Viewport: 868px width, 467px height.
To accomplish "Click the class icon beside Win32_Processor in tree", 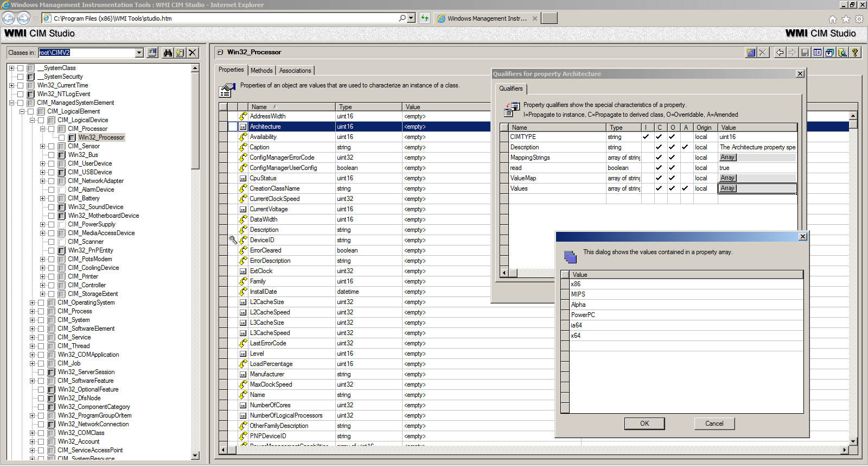I will 72,137.
